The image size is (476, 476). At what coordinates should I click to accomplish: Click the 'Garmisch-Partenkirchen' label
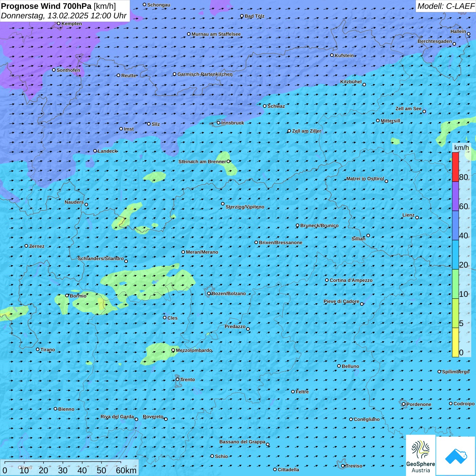pos(205,74)
